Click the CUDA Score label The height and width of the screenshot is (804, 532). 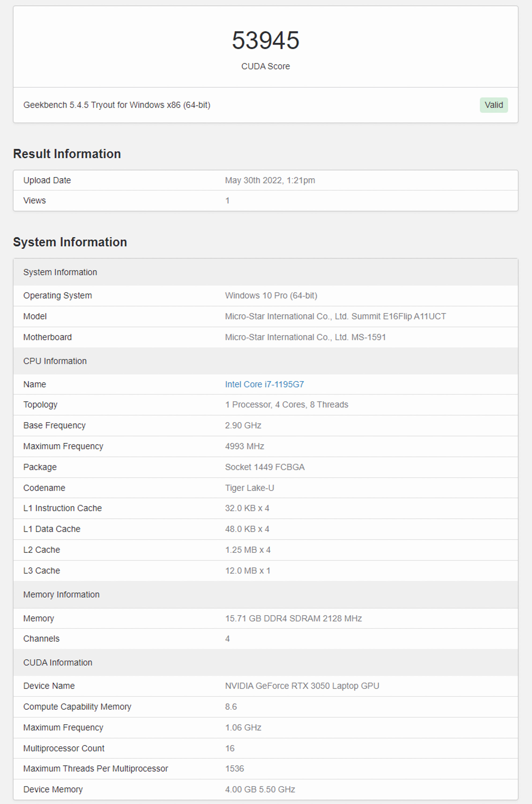[266, 66]
